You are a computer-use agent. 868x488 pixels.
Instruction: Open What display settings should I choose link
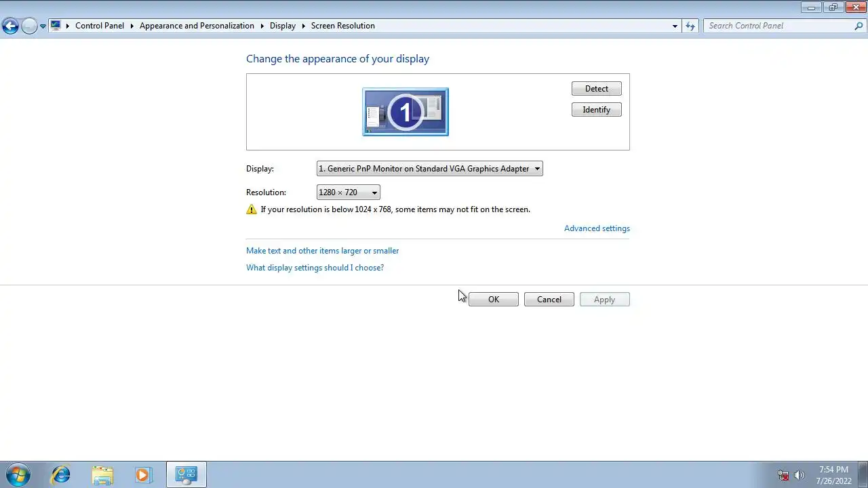point(315,268)
